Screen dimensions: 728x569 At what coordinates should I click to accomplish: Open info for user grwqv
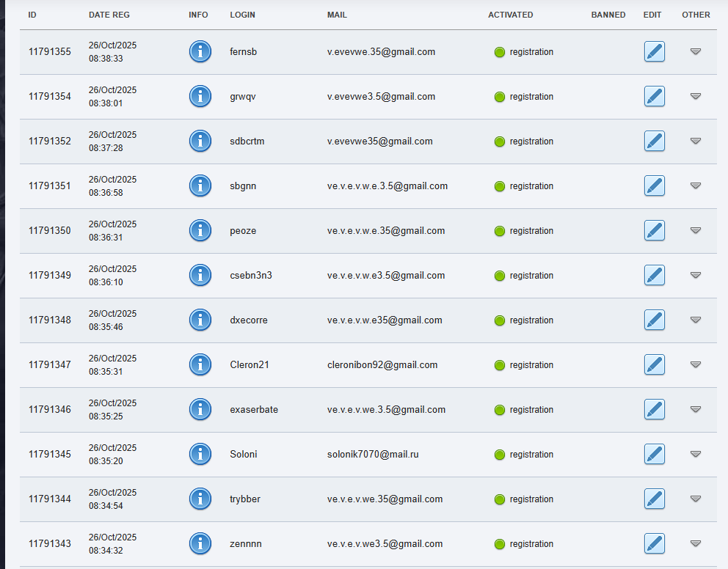[x=200, y=97]
